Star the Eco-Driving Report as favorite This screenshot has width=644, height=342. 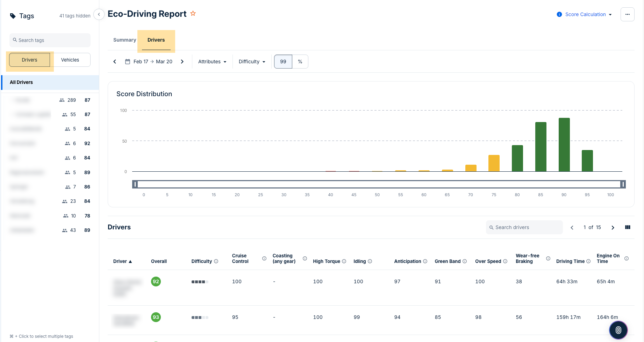tap(193, 14)
